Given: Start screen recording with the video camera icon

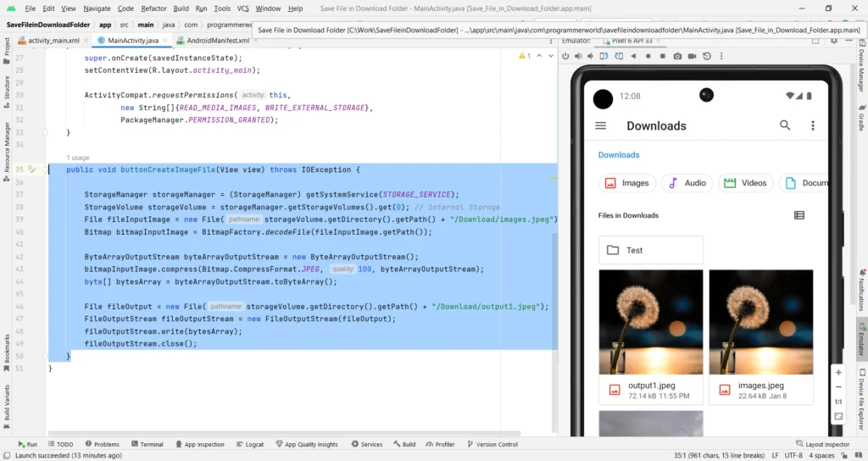Looking at the screenshot, I should coord(692,56).
